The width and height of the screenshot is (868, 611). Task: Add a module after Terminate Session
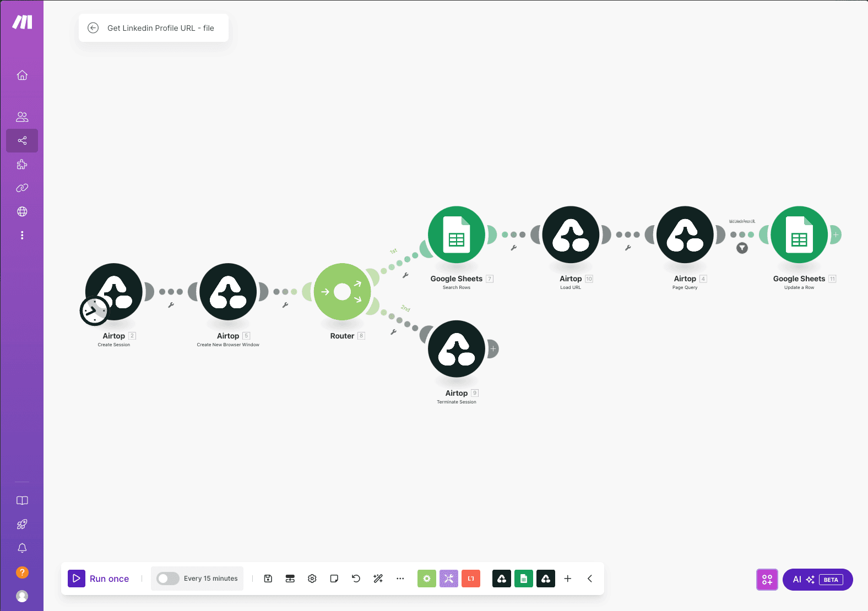493,349
